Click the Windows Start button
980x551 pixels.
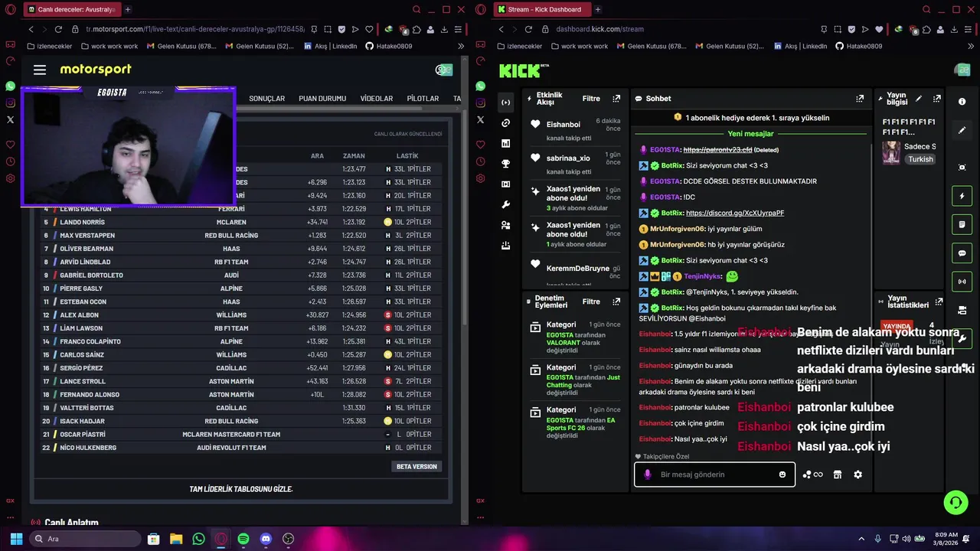click(15, 539)
